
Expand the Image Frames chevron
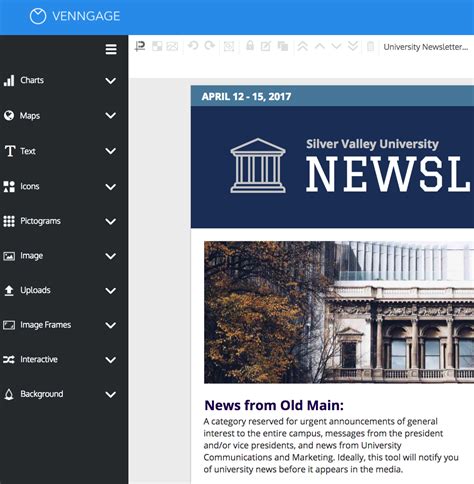[x=111, y=325]
